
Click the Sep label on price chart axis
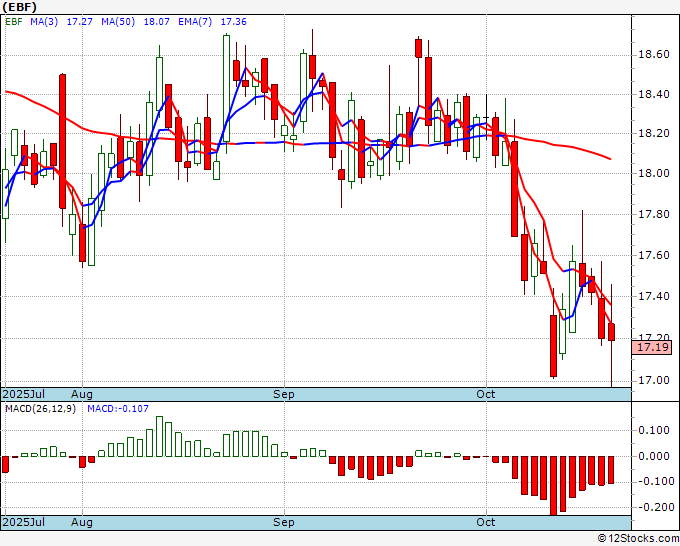click(284, 394)
